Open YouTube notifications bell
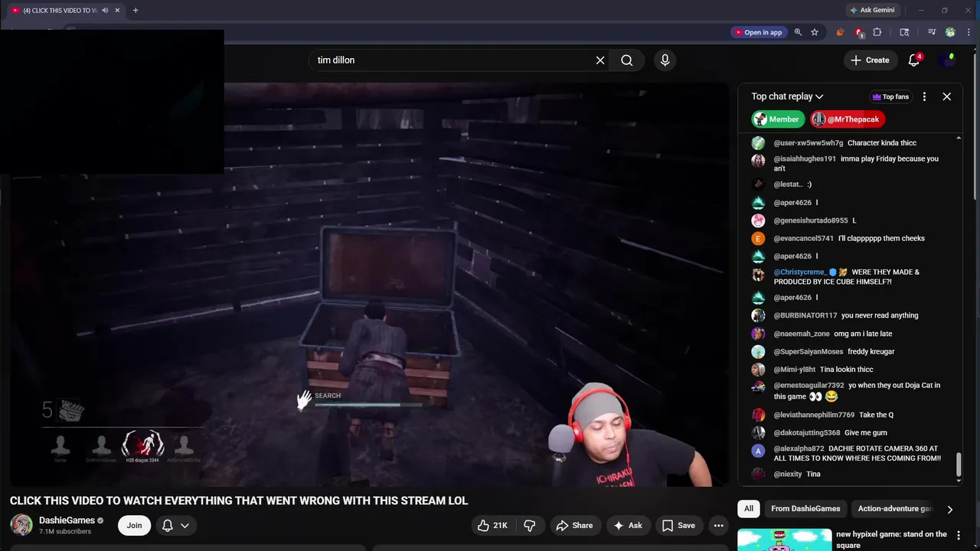 [x=913, y=60]
